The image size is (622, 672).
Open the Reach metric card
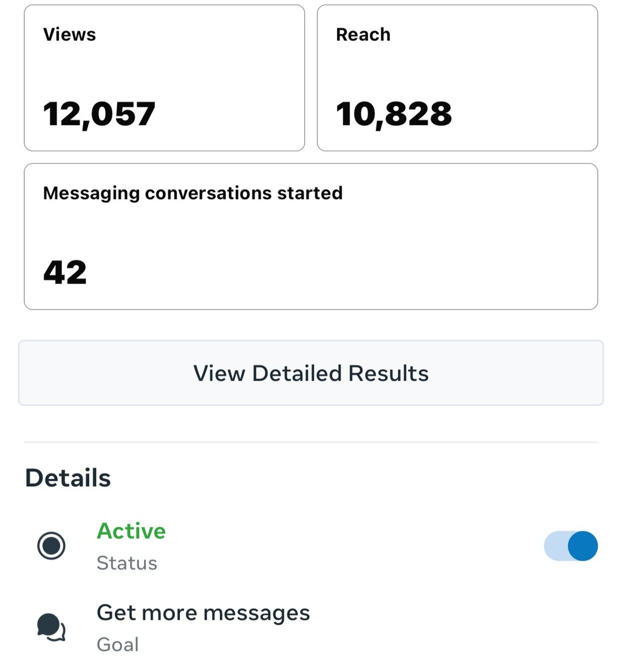(x=457, y=78)
